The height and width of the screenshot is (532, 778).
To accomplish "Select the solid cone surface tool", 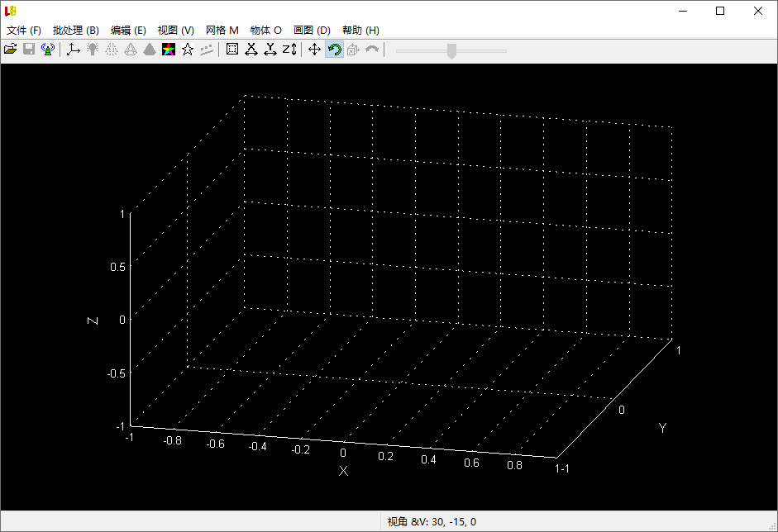I will pyautogui.click(x=150, y=49).
